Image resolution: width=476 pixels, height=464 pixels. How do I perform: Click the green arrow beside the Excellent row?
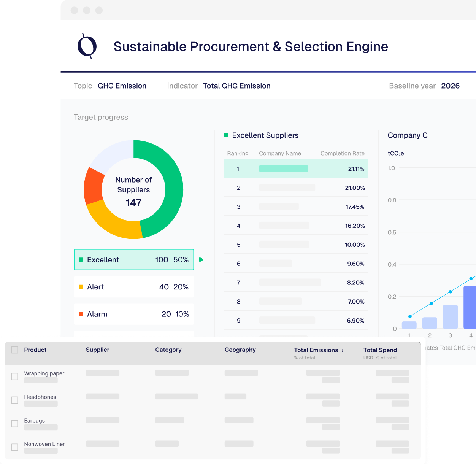pyautogui.click(x=201, y=260)
